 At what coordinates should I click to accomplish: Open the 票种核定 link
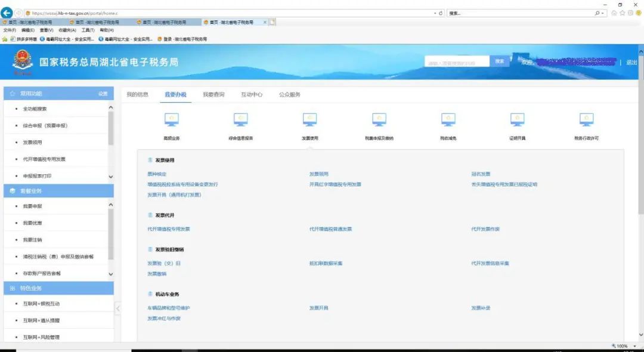tap(157, 174)
